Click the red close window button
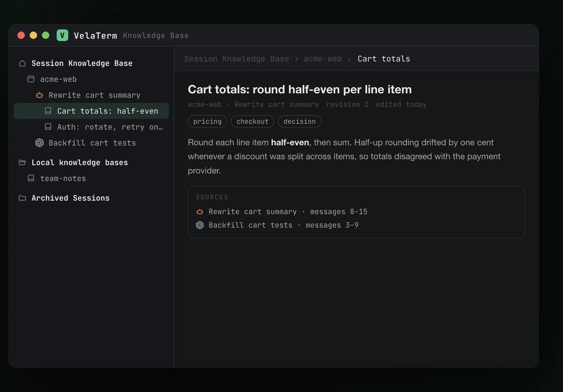This screenshot has width=563, height=392. pyautogui.click(x=21, y=35)
